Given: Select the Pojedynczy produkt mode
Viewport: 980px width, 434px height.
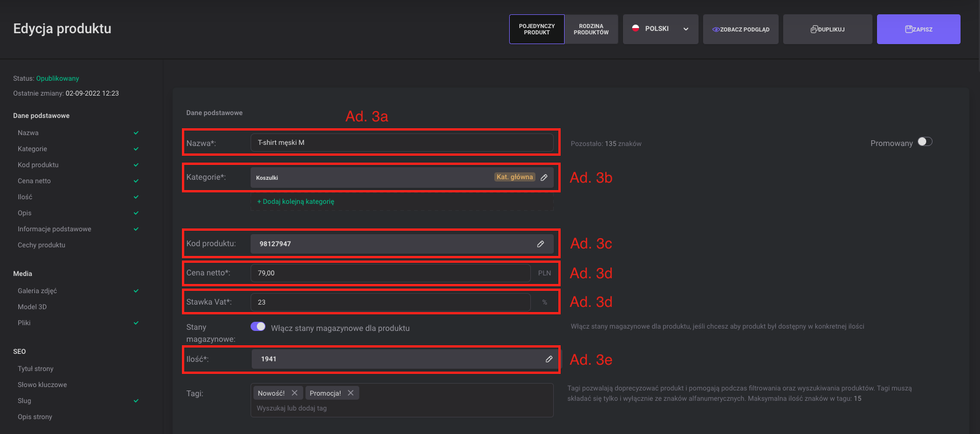Looking at the screenshot, I should (537, 29).
